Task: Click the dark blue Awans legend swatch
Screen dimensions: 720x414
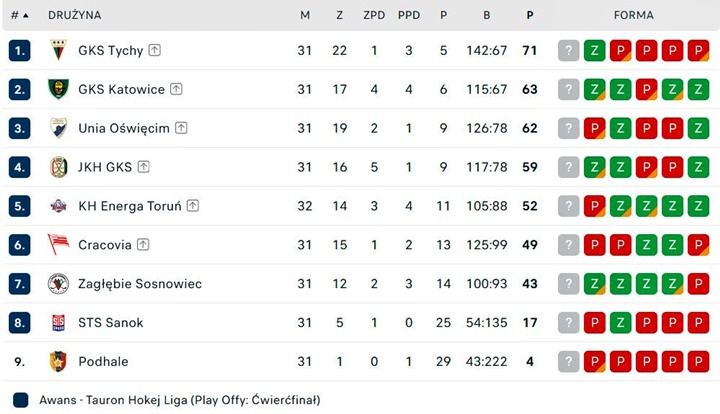Action: [x=21, y=400]
